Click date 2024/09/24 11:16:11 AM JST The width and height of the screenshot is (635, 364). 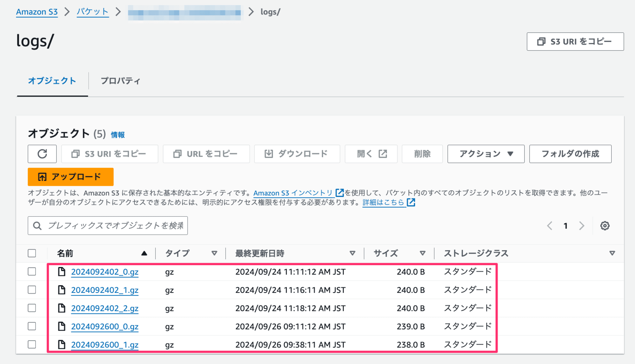(290, 290)
